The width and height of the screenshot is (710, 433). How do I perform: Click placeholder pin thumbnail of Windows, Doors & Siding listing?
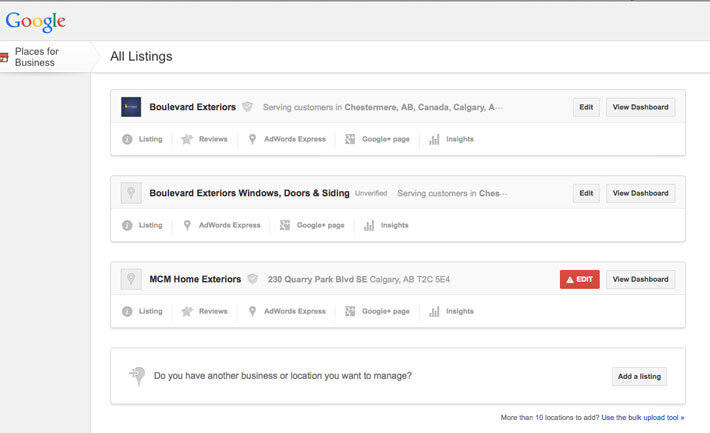pos(131,193)
